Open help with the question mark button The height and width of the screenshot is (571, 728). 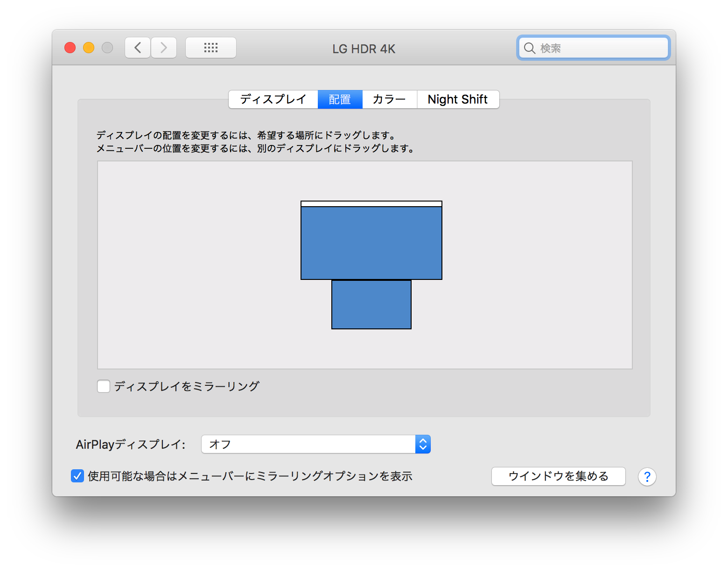(647, 477)
